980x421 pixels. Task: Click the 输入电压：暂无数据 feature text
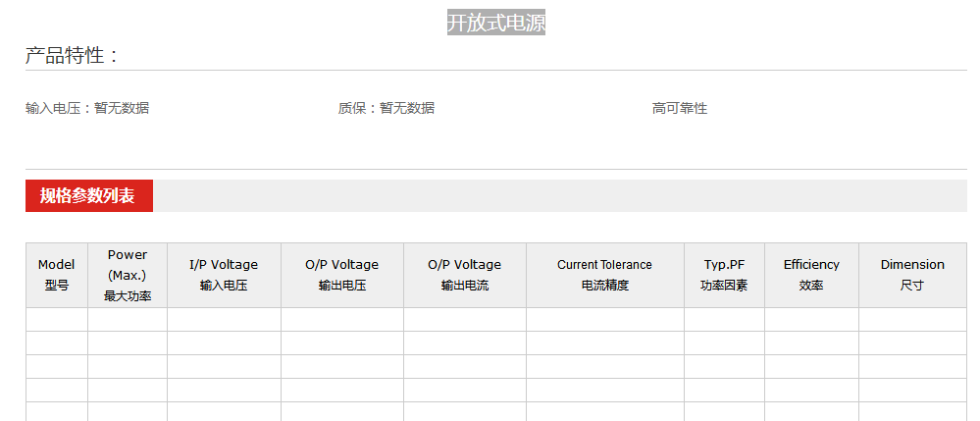[x=87, y=108]
